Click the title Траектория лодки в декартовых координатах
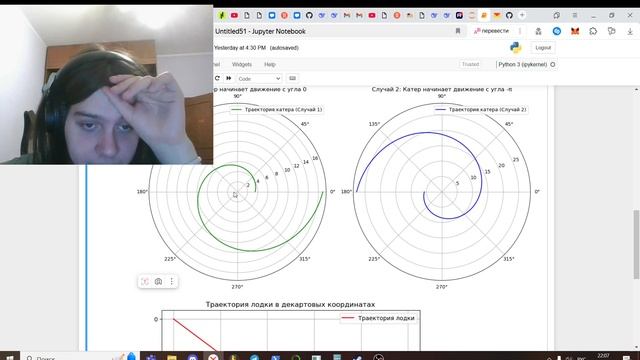This screenshot has width=640, height=360. coord(290,304)
